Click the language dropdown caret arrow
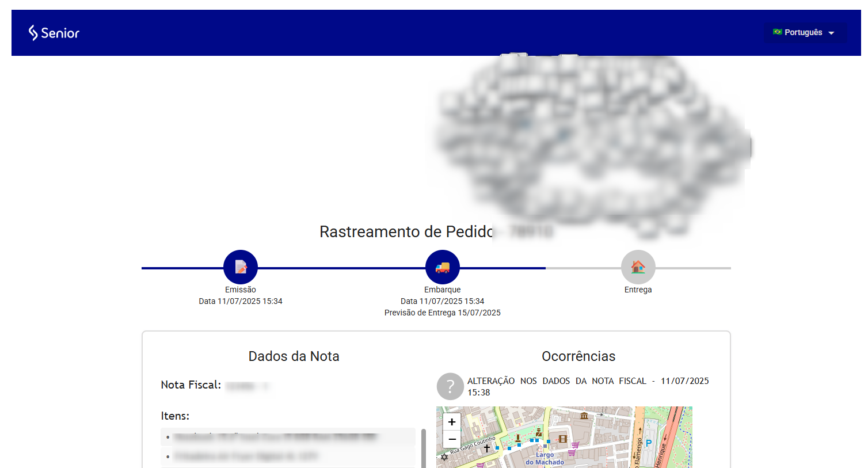Image resolution: width=868 pixels, height=468 pixels. (831, 33)
